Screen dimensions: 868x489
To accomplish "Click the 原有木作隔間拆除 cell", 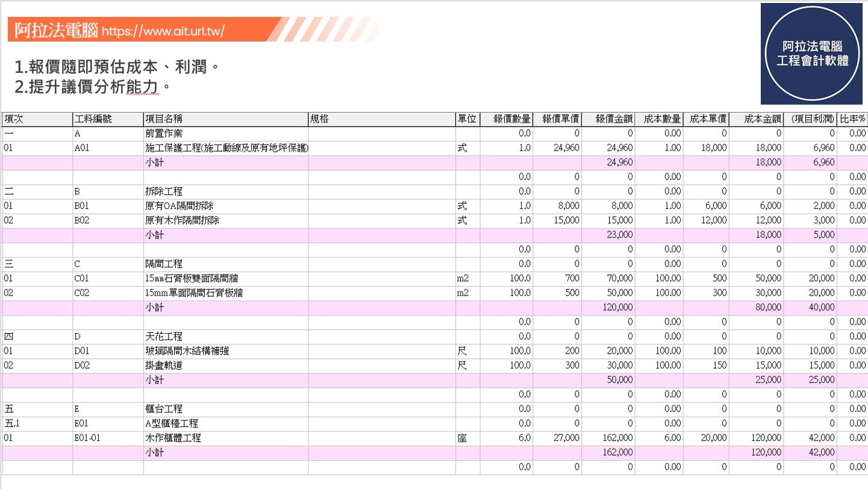I will tap(226, 220).
